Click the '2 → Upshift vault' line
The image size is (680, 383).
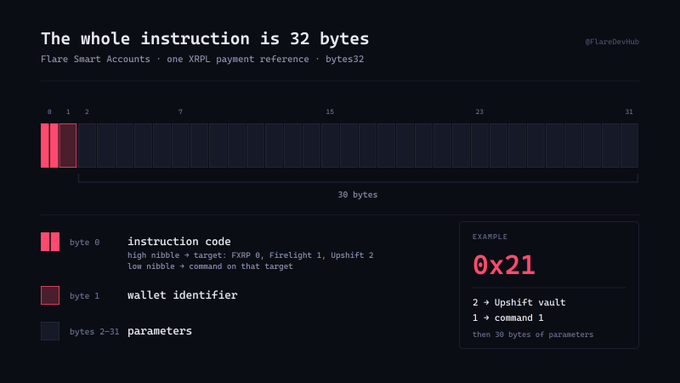pos(519,302)
